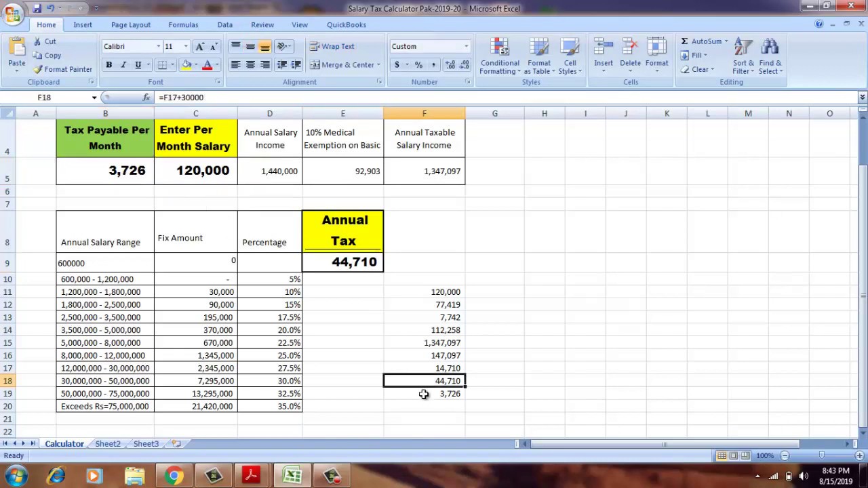Click the Borders icon
This screenshot has width=868, height=488.
(161, 65)
